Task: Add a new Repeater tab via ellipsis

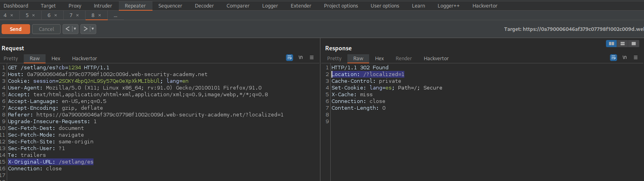Action: pos(115,15)
